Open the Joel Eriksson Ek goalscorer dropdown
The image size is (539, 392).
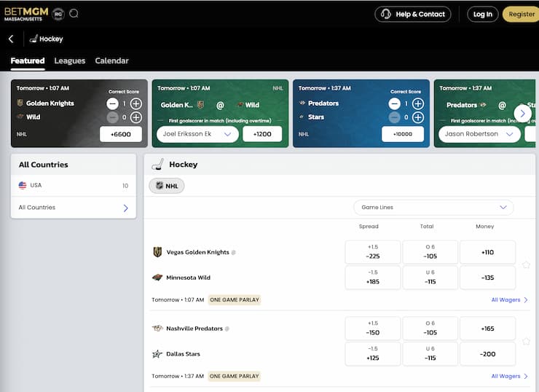[197, 134]
